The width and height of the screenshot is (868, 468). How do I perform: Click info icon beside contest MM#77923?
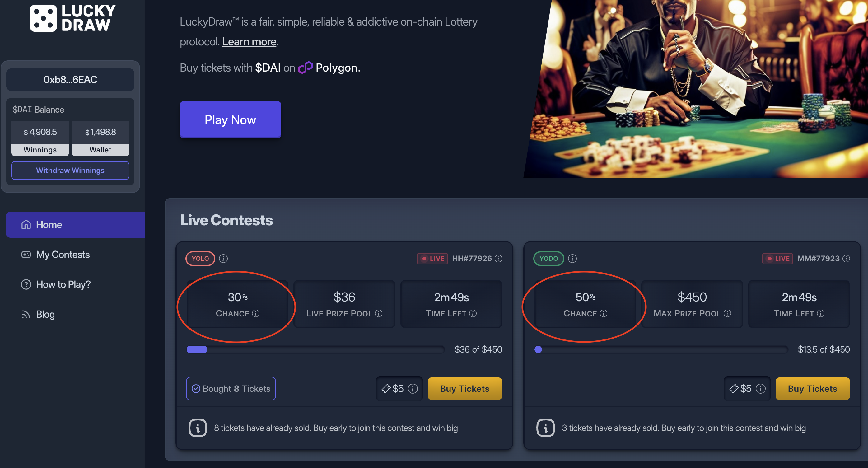pos(846,259)
